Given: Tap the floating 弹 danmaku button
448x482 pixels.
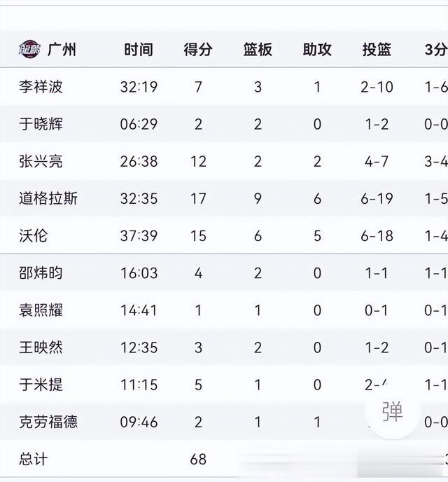Looking at the screenshot, I should 392,411.
